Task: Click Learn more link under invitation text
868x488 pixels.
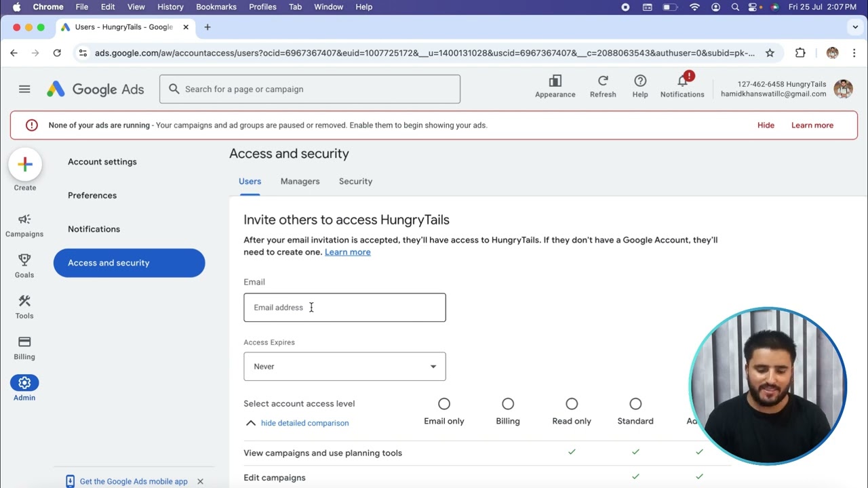Action: click(x=347, y=252)
